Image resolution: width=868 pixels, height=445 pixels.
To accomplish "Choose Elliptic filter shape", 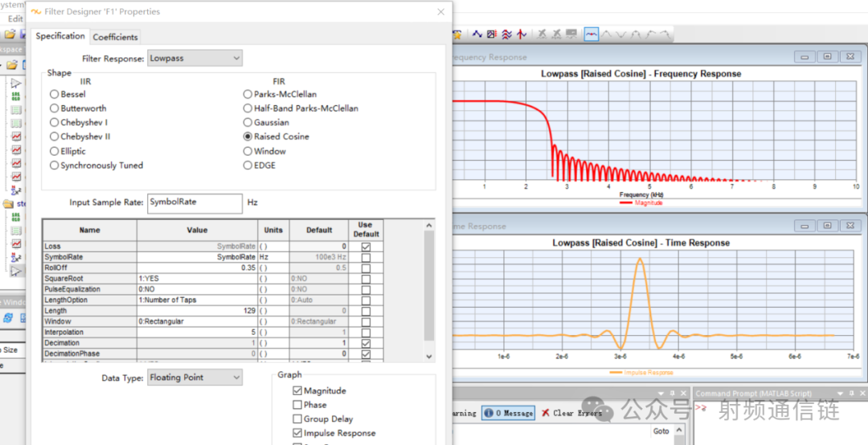I will click(x=55, y=151).
